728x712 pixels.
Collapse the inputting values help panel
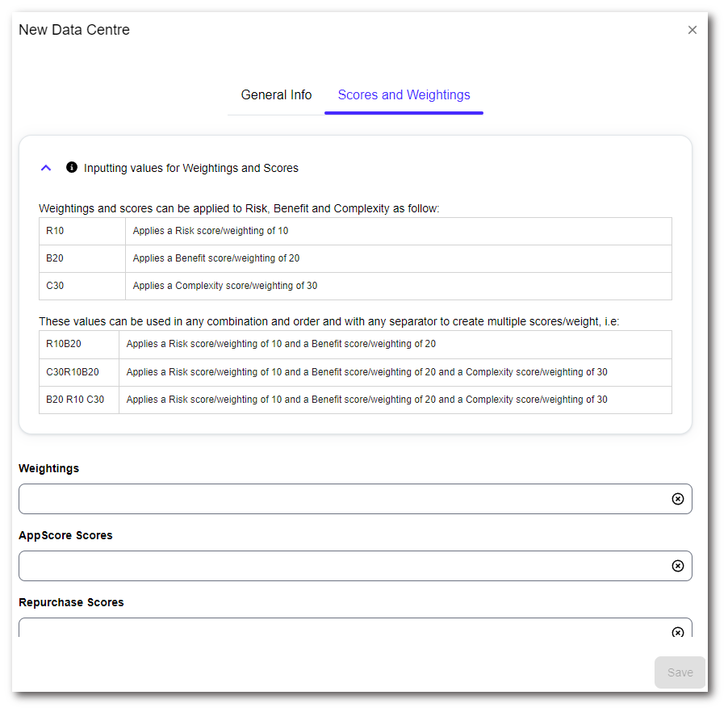tap(46, 168)
